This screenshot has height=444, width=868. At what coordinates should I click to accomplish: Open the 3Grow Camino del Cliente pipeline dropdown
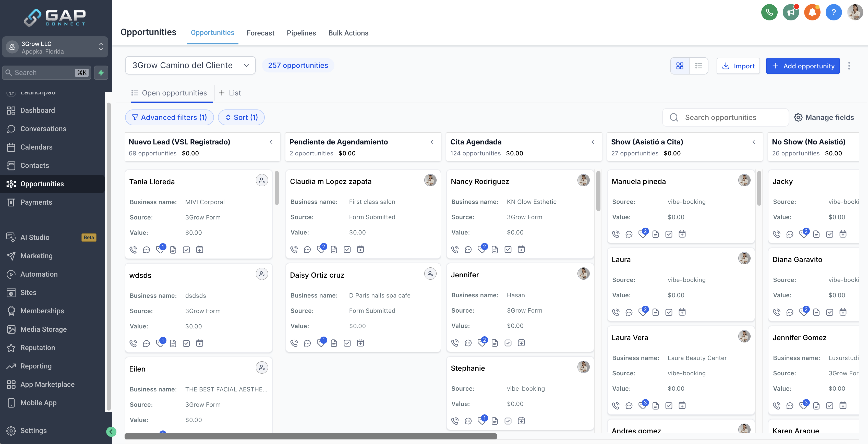tap(190, 65)
